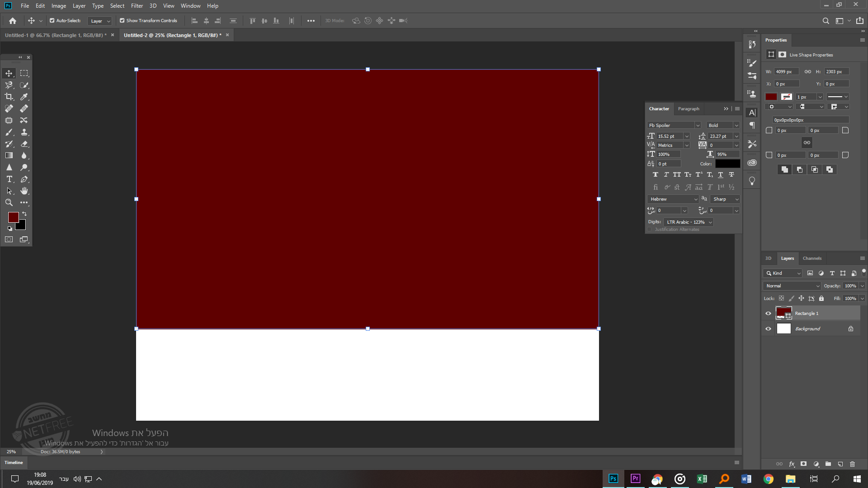Screen dimensions: 868x488
Task: Select the Hand tool
Action: [24, 191]
